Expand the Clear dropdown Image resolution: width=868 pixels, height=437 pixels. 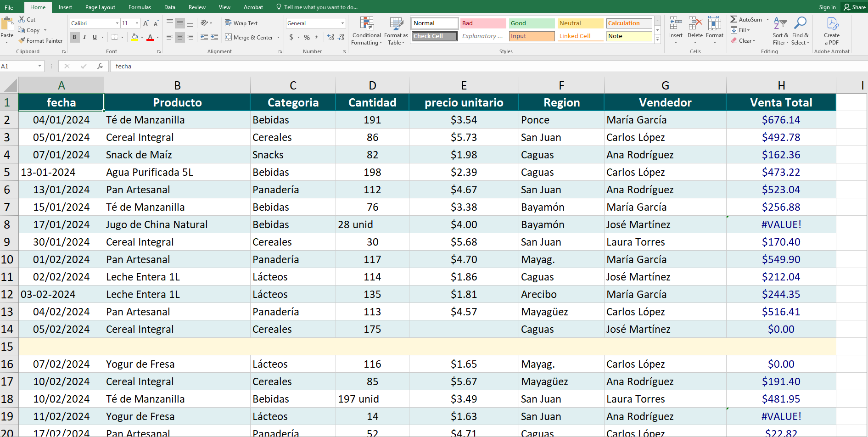pyautogui.click(x=743, y=40)
